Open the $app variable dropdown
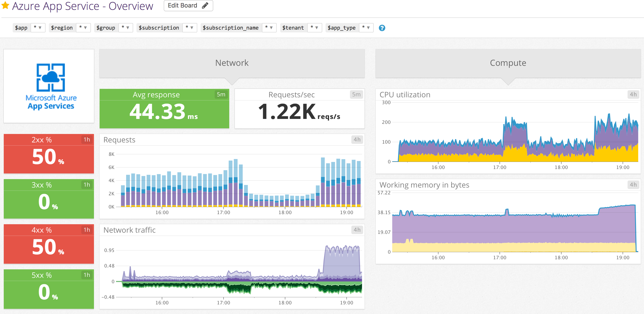The image size is (644, 314). pos(38,28)
